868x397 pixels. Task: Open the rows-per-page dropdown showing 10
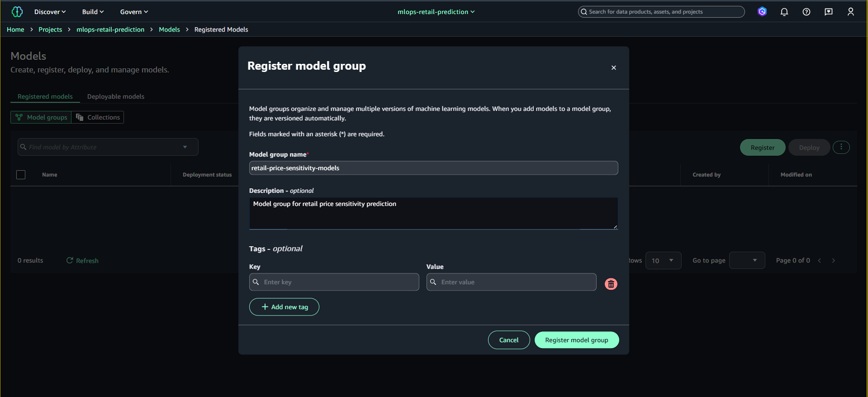click(663, 260)
